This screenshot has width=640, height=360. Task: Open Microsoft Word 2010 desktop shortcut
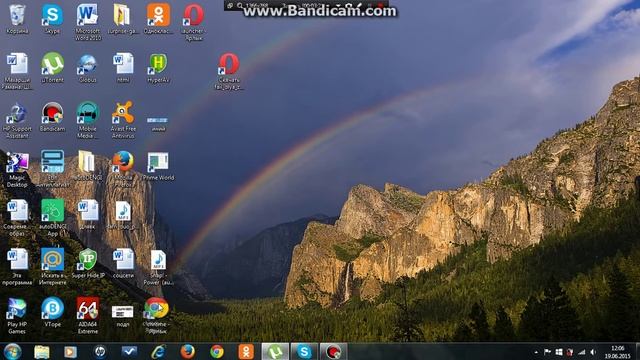click(87, 16)
